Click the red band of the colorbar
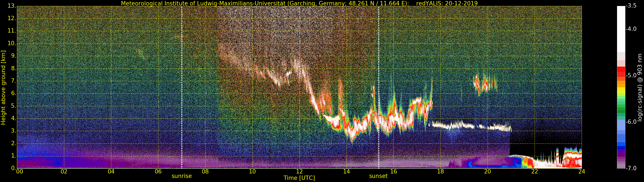Image resolution: width=644 pixels, height=182 pixels. [x=621, y=72]
